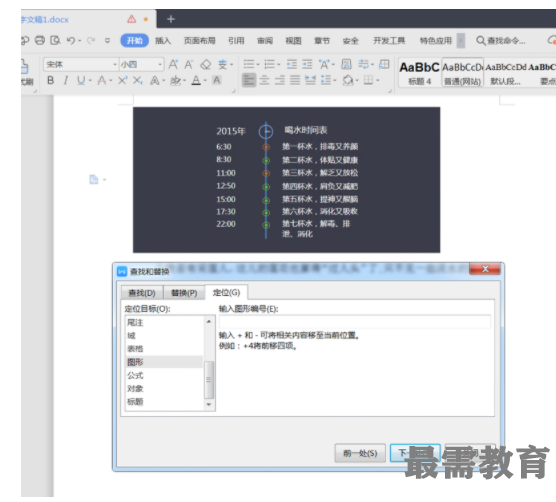Switch to the 视图 ribbon tab
Image resolution: width=556 pixels, height=502 pixels.
click(294, 41)
